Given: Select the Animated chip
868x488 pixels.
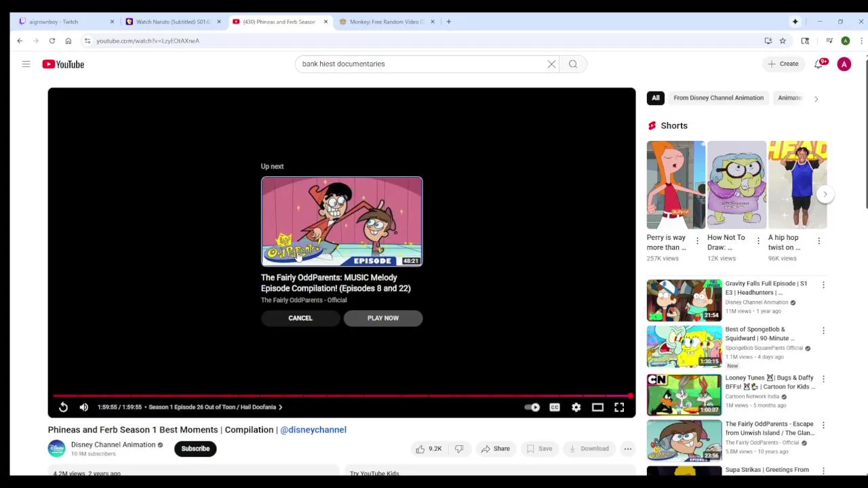Looking at the screenshot, I should point(790,98).
